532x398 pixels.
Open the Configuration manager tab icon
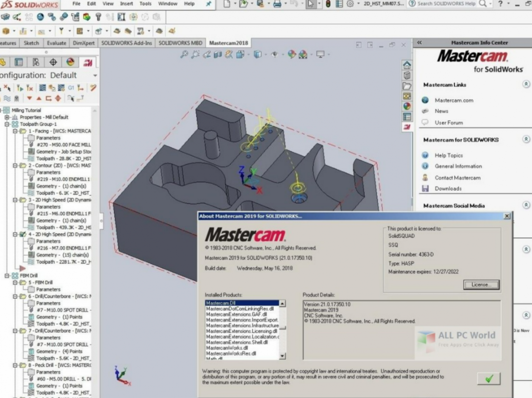point(36,62)
